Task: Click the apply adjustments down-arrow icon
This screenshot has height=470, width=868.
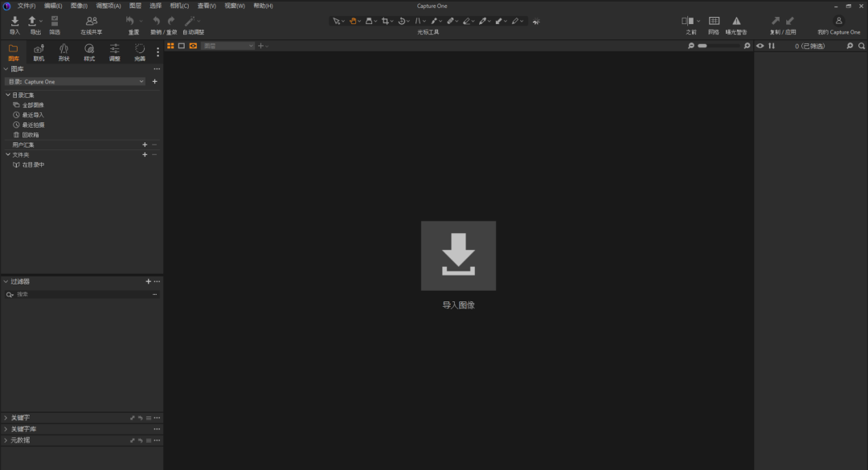Action: pos(790,21)
